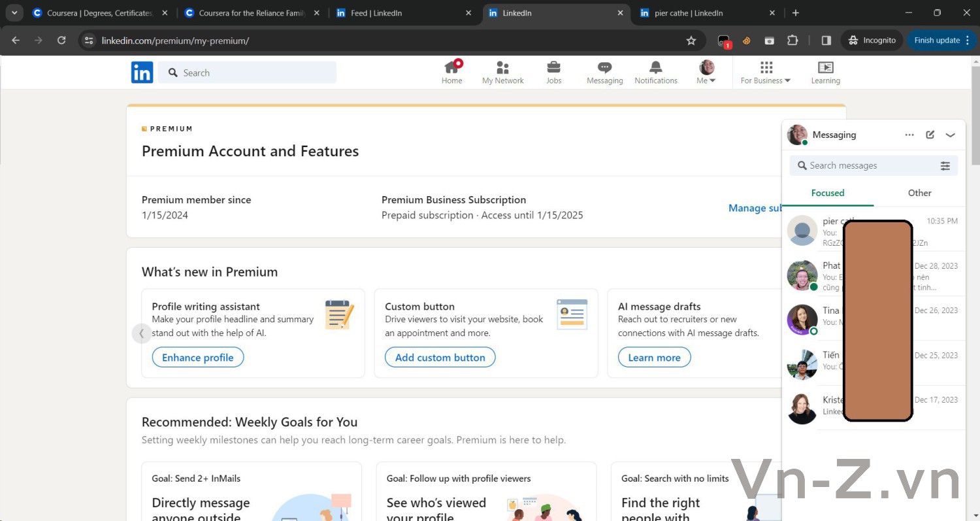Switch to pier cathe | LinkedIn tab
The image size is (980, 521).
(708, 13)
